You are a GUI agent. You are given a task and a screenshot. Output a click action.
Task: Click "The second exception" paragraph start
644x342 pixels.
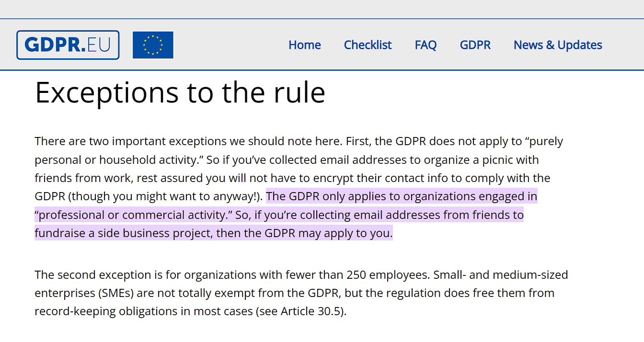tap(91, 275)
